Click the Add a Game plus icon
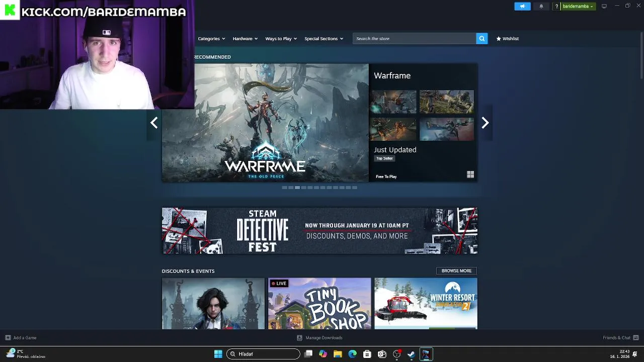The image size is (644, 362). click(8, 337)
